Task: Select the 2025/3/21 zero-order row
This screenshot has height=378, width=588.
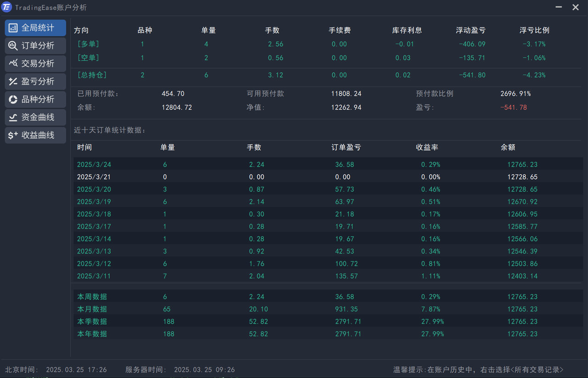Action: [94, 177]
